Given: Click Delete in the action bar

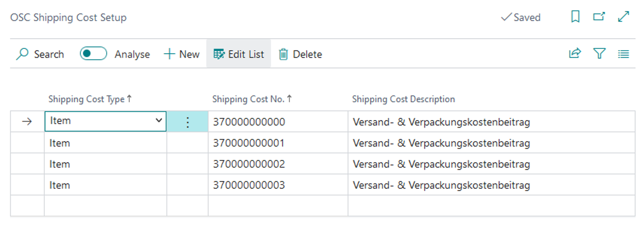Looking at the screenshot, I should pos(300,54).
